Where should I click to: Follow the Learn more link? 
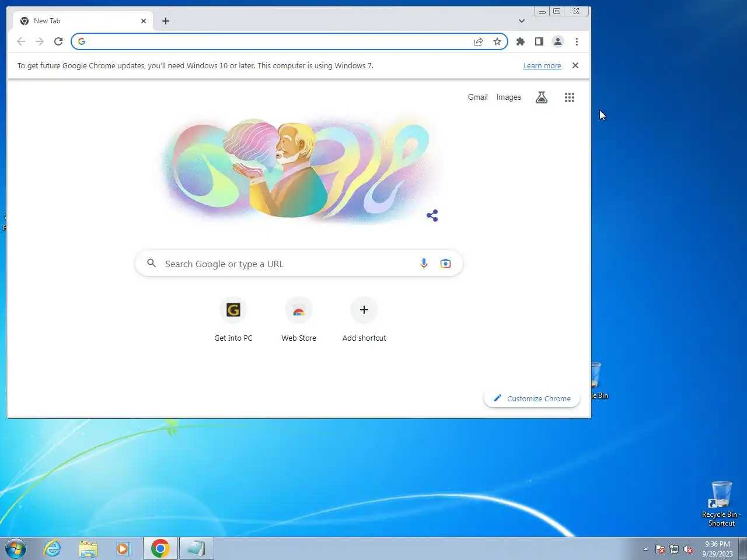click(x=542, y=66)
